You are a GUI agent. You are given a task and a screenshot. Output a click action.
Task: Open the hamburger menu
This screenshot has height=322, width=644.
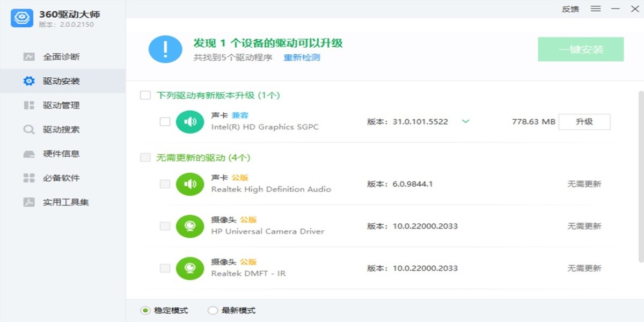click(x=596, y=9)
